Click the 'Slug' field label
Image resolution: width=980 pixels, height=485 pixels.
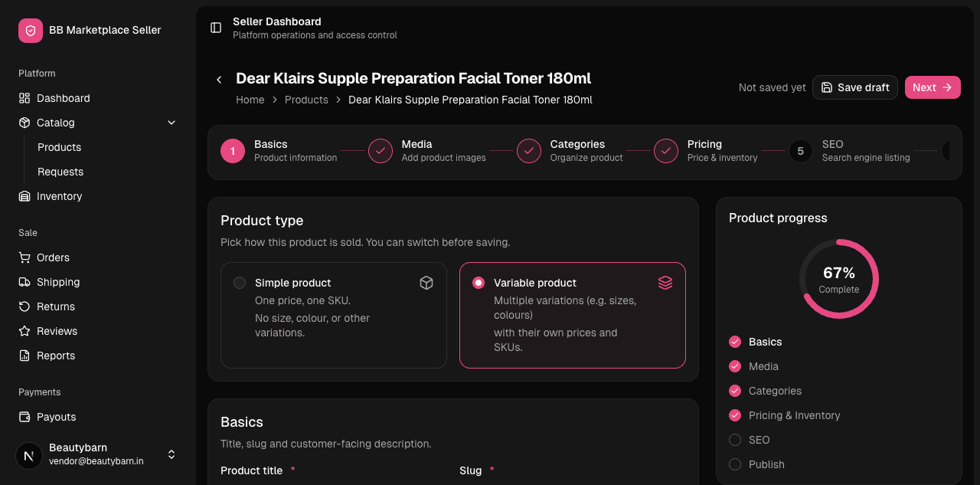click(471, 470)
